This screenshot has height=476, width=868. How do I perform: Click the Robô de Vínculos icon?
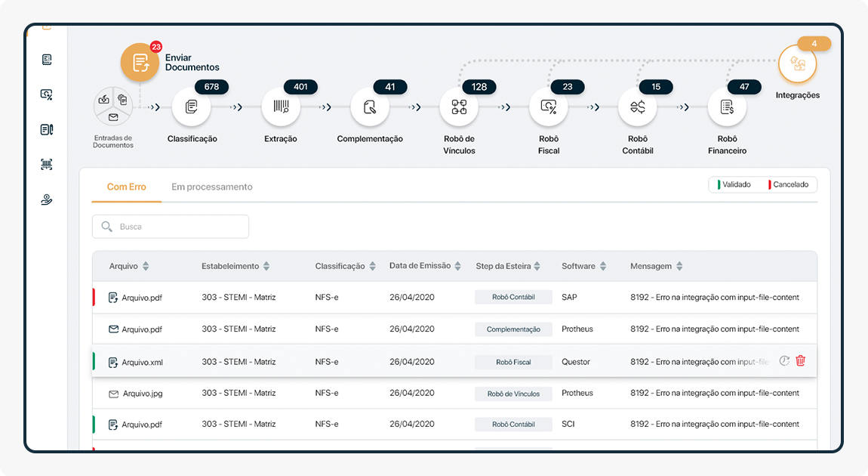[459, 107]
